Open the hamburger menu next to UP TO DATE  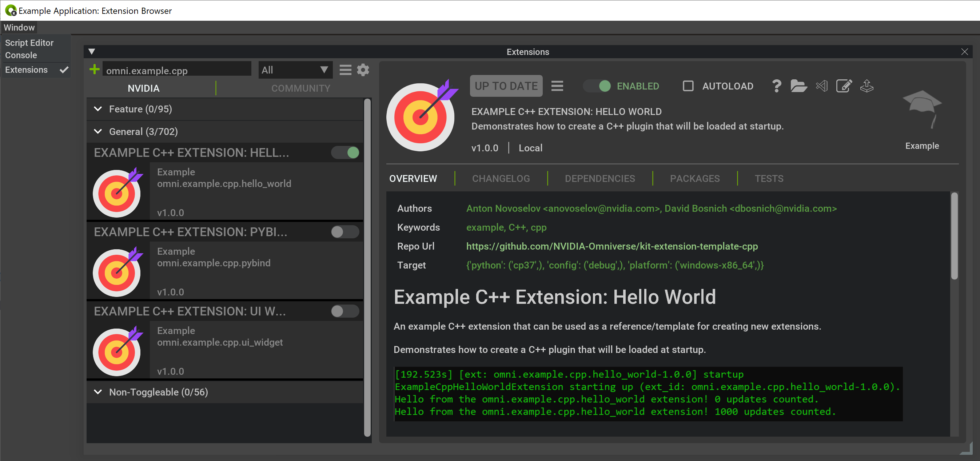(x=557, y=86)
